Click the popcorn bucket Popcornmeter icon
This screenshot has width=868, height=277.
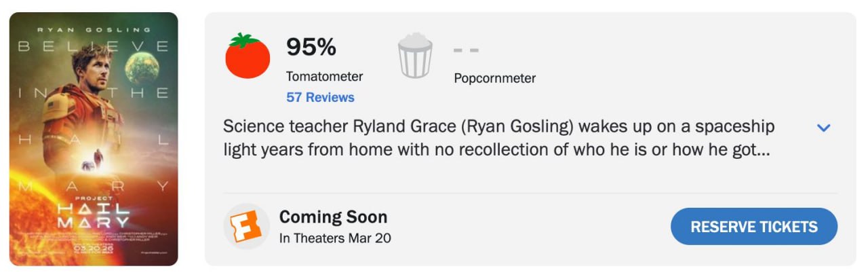(x=415, y=56)
